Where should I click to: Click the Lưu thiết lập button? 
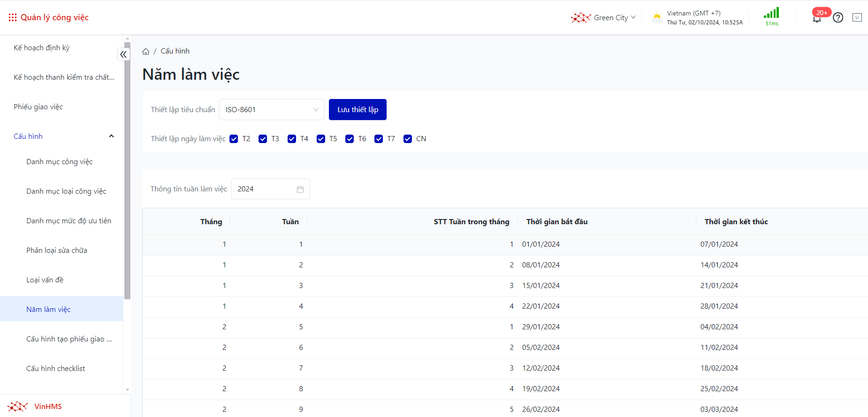coord(358,110)
